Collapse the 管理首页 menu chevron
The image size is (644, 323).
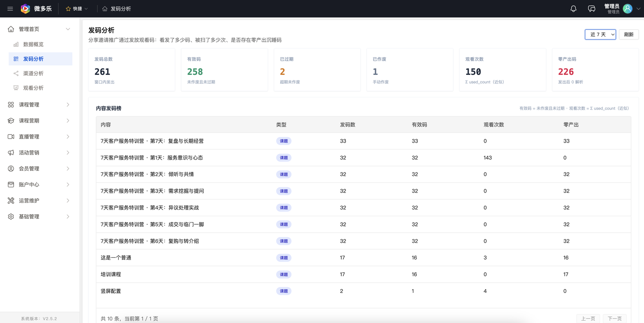68,29
